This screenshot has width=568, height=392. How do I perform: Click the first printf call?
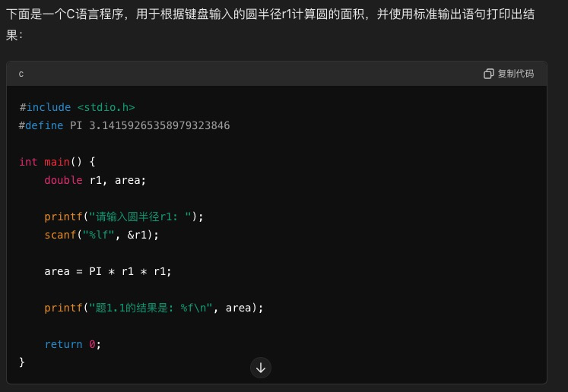point(63,217)
